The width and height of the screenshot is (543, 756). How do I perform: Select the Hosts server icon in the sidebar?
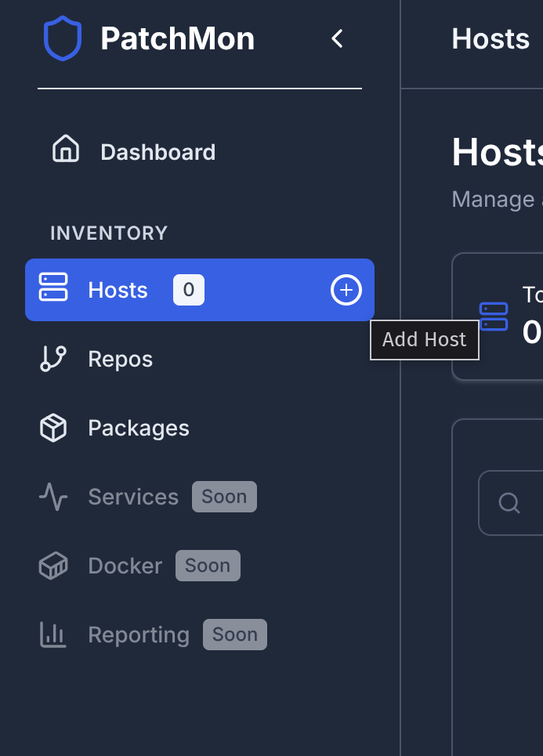[53, 287]
